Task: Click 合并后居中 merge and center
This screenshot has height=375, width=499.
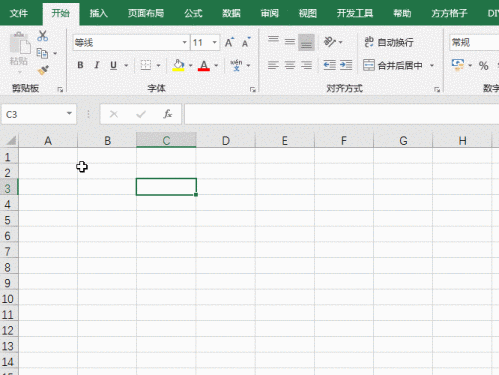Action: (393, 65)
